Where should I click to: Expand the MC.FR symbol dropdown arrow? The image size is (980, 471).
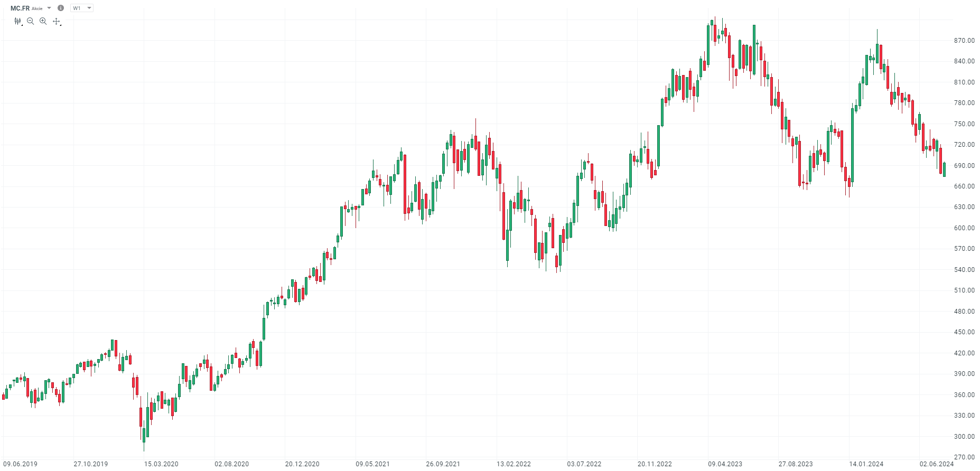coord(49,8)
